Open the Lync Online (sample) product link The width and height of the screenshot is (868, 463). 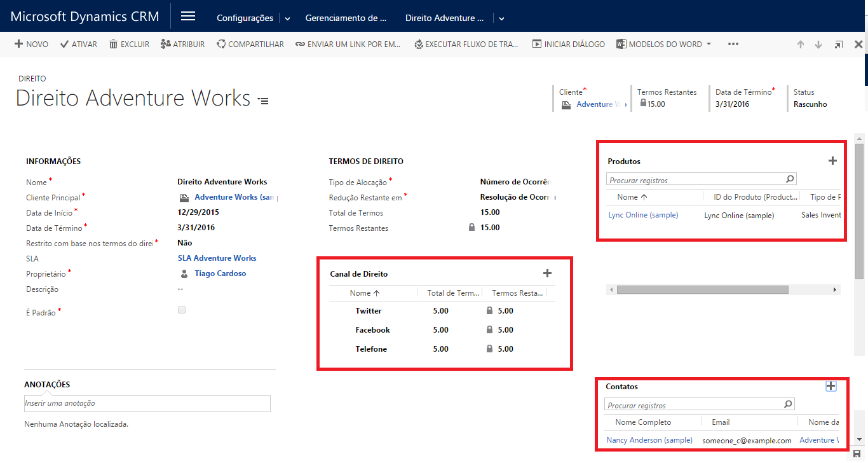click(643, 215)
